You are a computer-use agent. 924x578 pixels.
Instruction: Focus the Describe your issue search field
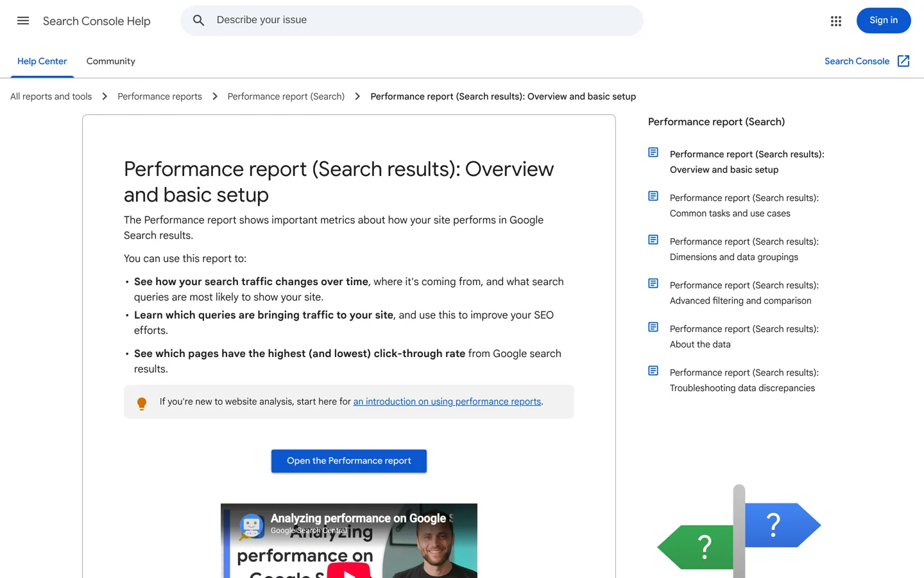pos(412,21)
